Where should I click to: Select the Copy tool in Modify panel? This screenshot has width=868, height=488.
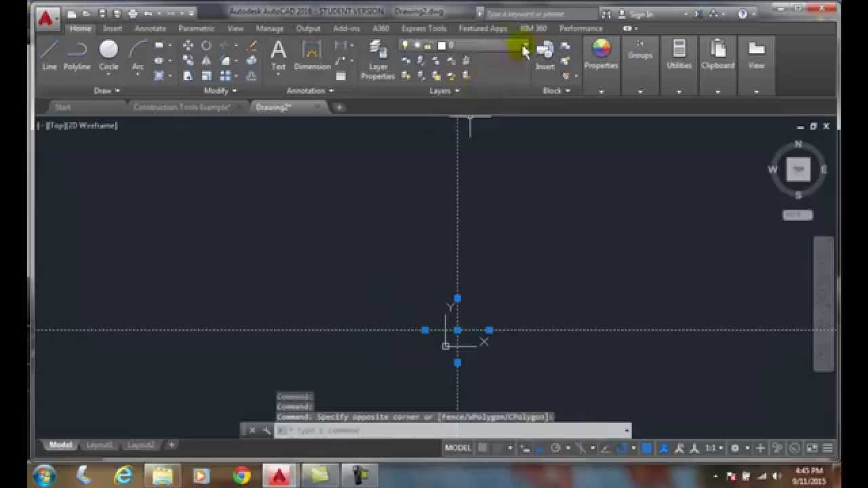(188, 61)
